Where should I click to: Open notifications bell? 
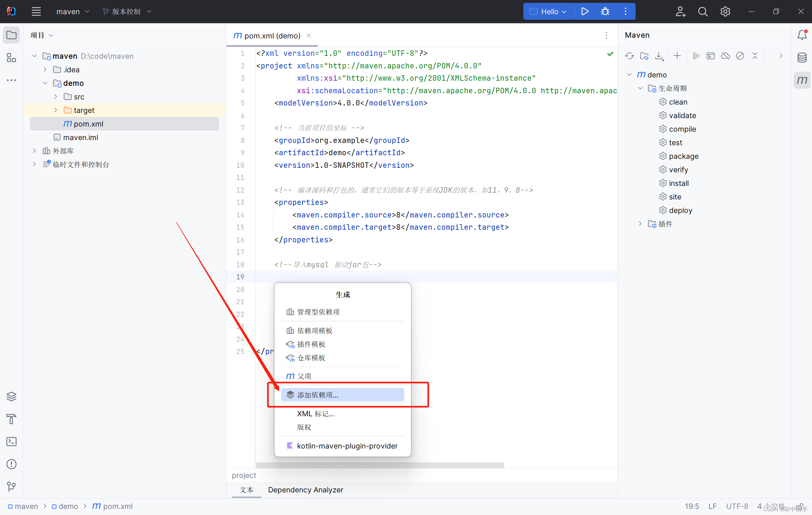(802, 35)
